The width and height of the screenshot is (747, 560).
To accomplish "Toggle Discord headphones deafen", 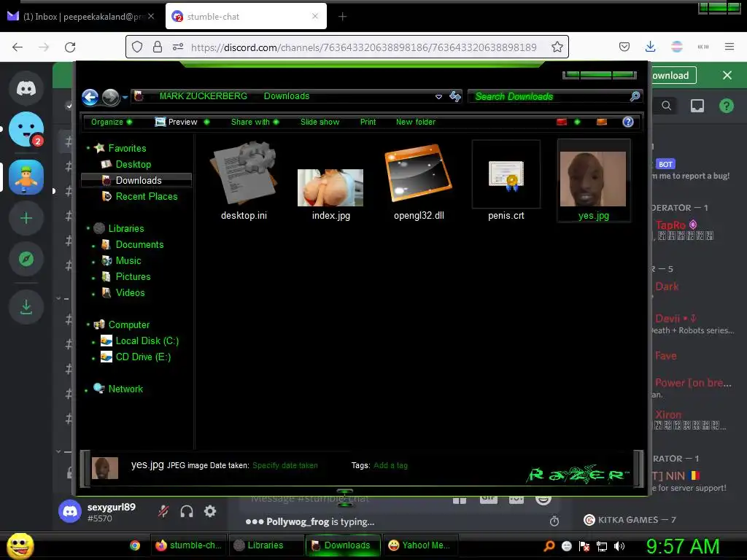I will [x=187, y=511].
